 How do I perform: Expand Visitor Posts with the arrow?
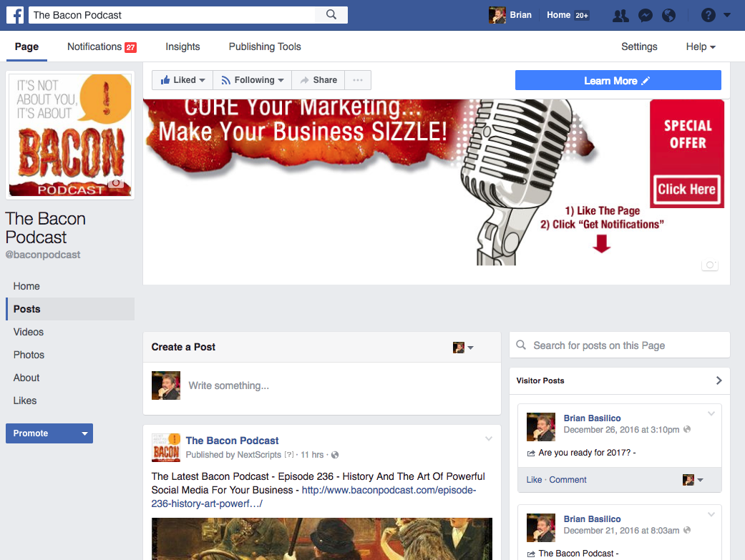[x=719, y=380]
